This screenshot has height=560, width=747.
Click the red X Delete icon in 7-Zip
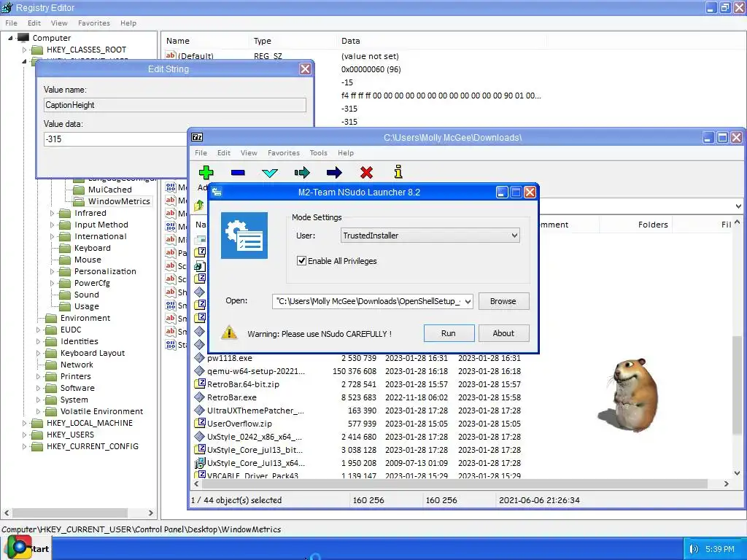(x=366, y=172)
